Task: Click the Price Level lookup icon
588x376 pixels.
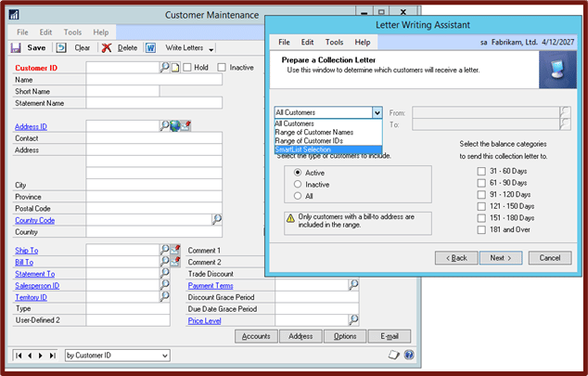Action: (x=353, y=320)
